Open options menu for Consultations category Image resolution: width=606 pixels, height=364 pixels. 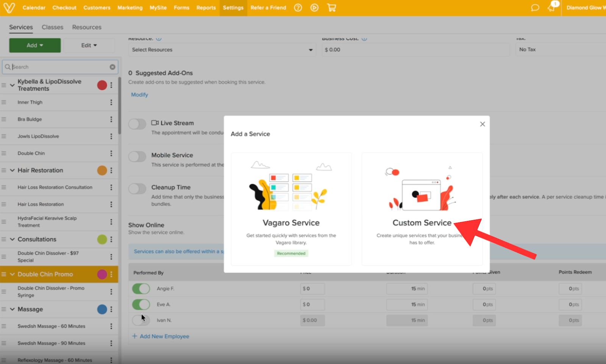[111, 239]
